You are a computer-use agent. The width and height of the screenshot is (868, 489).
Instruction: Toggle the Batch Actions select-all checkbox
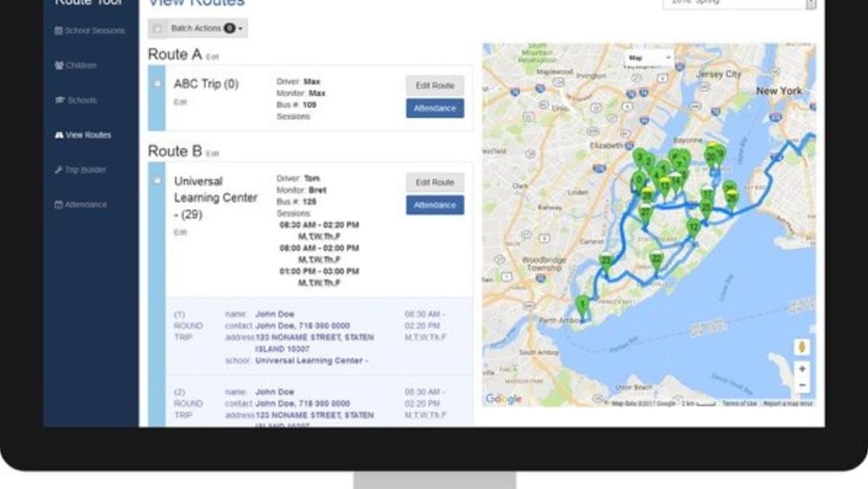[x=158, y=29]
